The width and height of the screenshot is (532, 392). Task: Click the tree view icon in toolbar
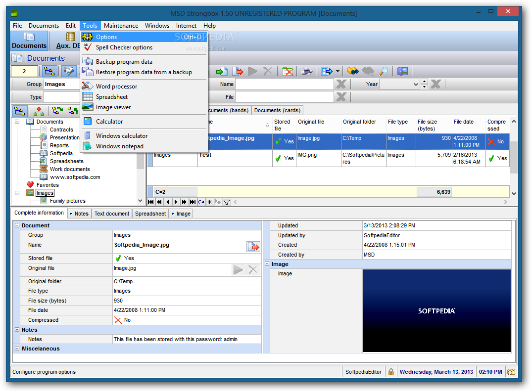[49, 71]
